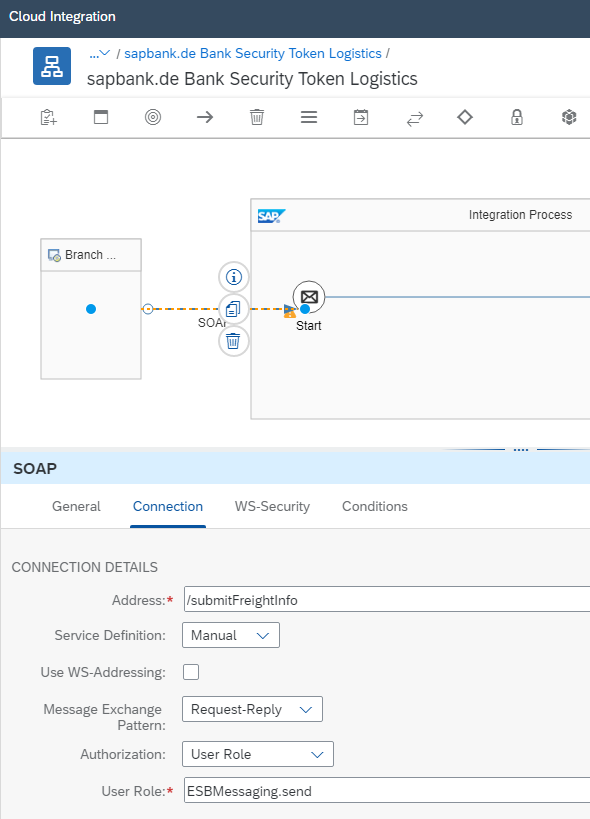The image size is (590, 819).
Task: Click the Cloud Integration header title
Action: 62,17
